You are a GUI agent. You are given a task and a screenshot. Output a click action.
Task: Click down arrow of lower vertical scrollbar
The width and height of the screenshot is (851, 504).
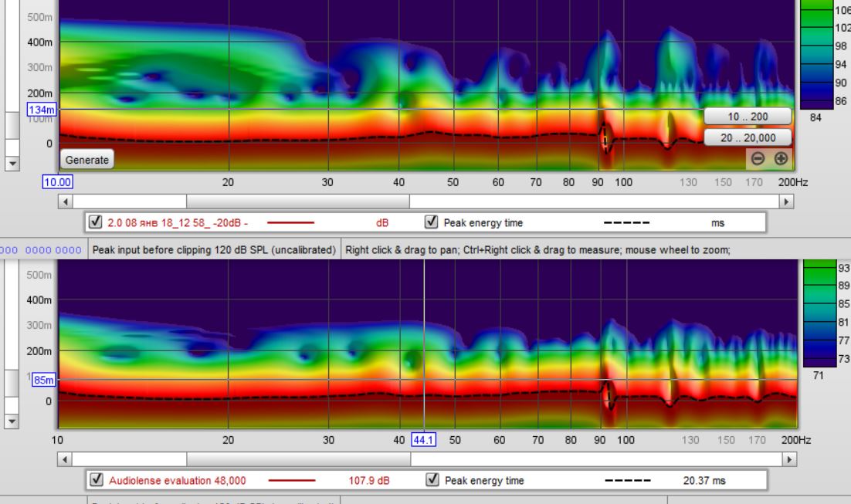[12, 421]
